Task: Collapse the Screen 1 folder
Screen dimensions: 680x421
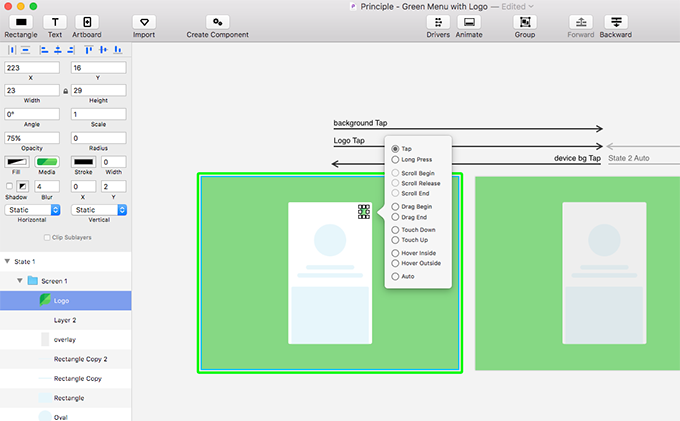Action: click(x=19, y=281)
